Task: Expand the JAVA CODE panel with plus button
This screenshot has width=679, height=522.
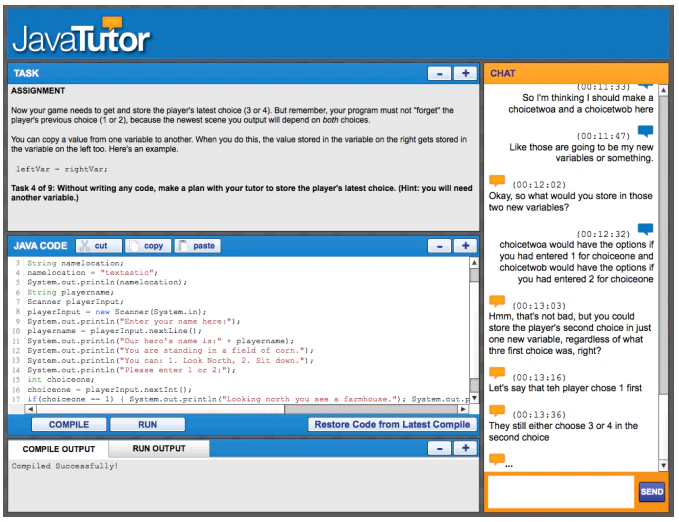Action: pos(465,246)
